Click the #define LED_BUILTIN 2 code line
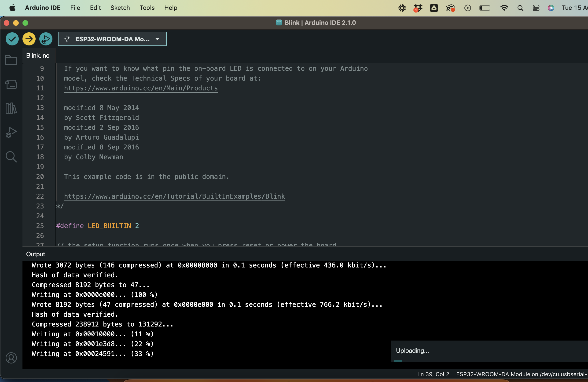Screen dimensions: 588x382 97,226
